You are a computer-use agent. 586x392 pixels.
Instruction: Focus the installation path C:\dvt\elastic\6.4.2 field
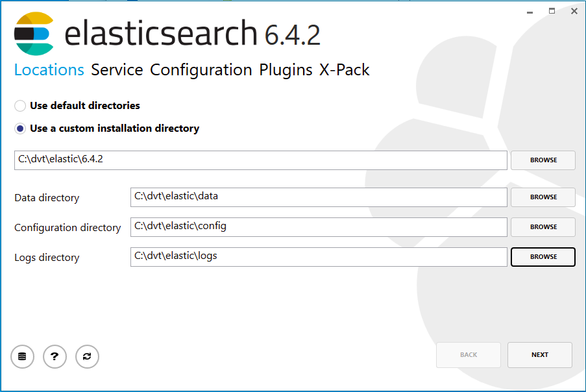tap(260, 160)
